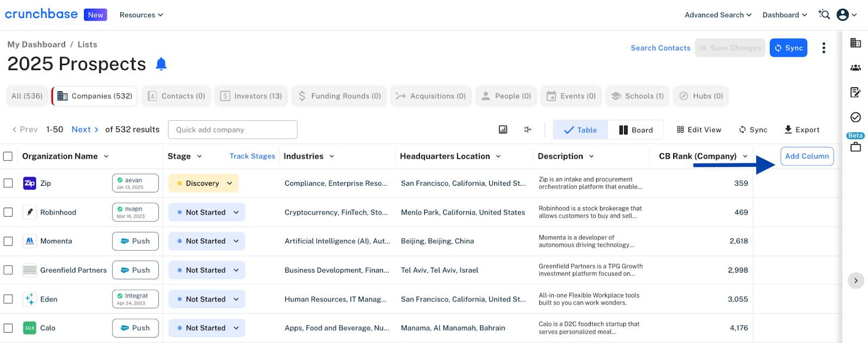Viewport: 868px width, 343px height.
Task: Open the notes edit icon in right sidebar
Action: (856, 92)
